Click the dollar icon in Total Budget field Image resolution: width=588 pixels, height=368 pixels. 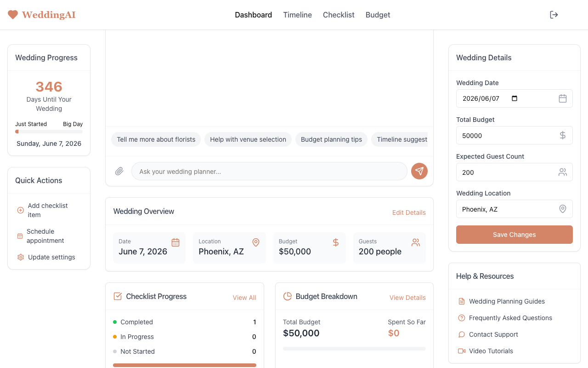[x=562, y=135]
